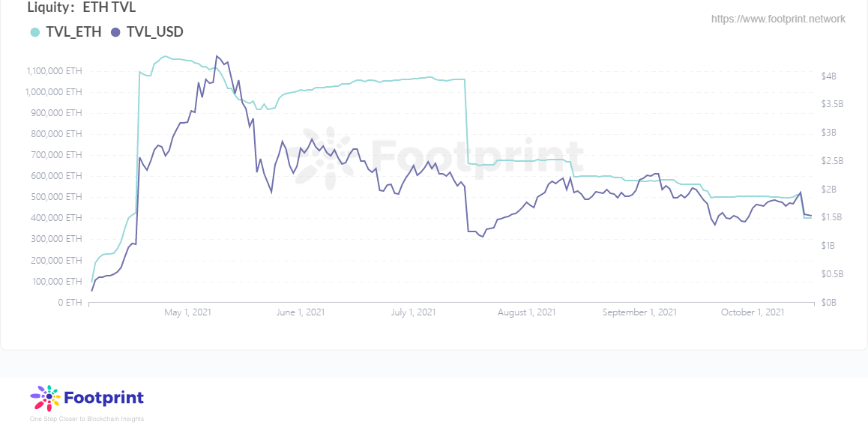Open the footprint.network URL link
Viewport: 868px width, 430px height.
pos(778,19)
